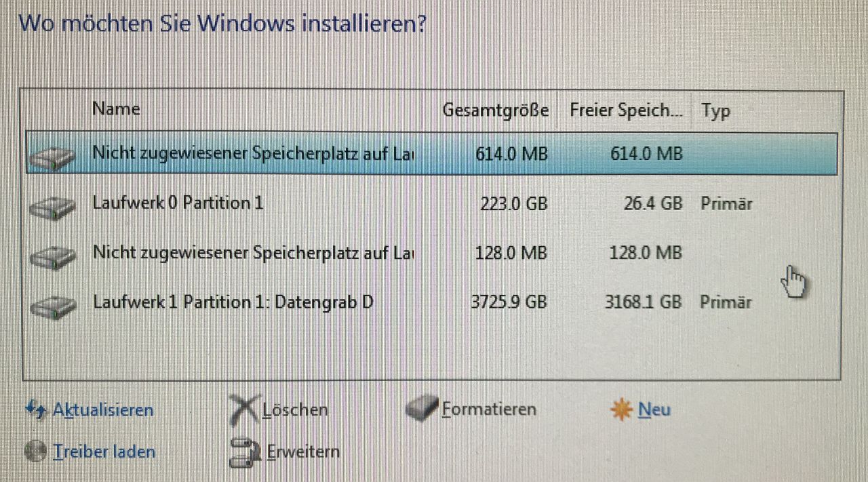Open the Treiber laden link
Viewport: 868px width, 482px height.
pyautogui.click(x=104, y=451)
